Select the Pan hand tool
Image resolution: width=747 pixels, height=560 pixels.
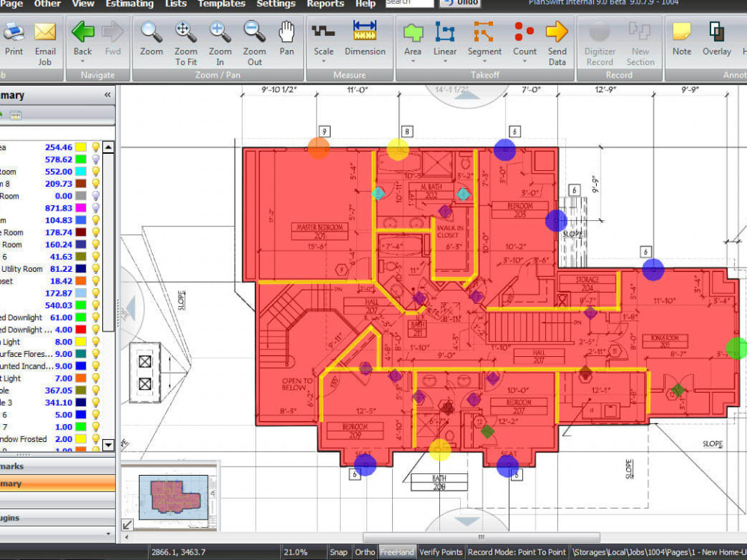[286, 32]
